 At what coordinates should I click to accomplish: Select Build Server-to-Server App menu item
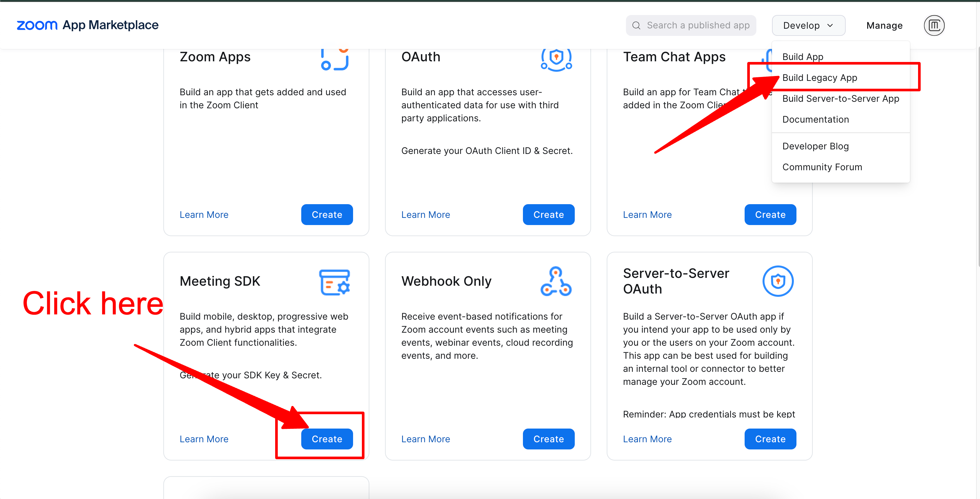[x=840, y=98]
